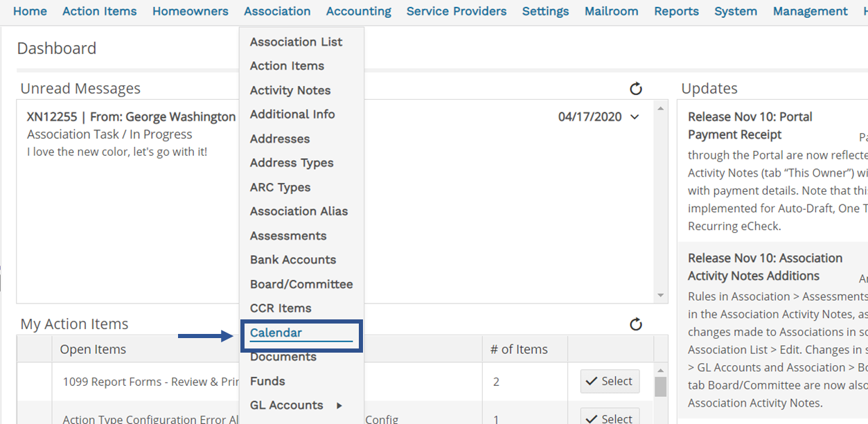Open the Mailroom section

611,10
